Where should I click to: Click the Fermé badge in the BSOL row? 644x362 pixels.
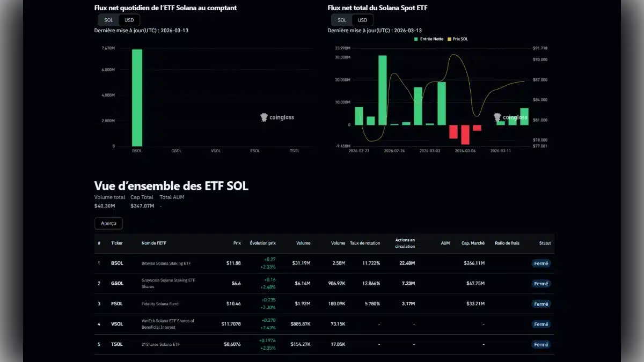(x=541, y=263)
